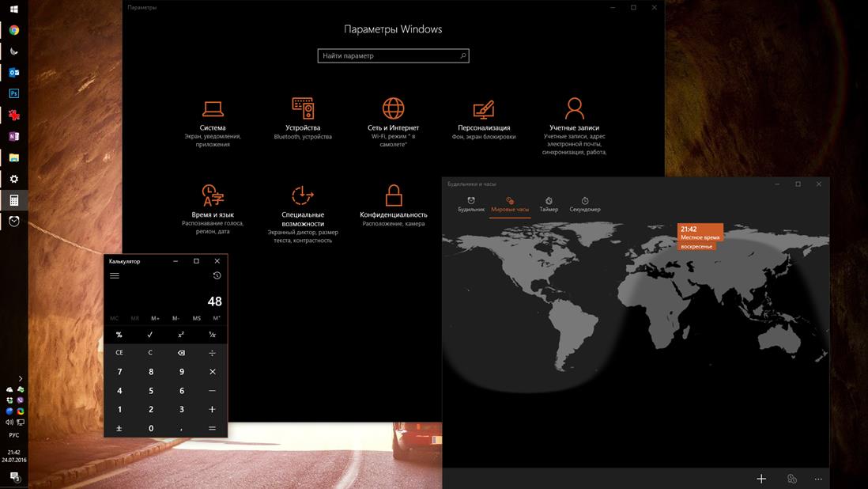Viewport: 868px width, 489px height.
Task: Click the C clear button in Calculator
Action: [x=150, y=353]
